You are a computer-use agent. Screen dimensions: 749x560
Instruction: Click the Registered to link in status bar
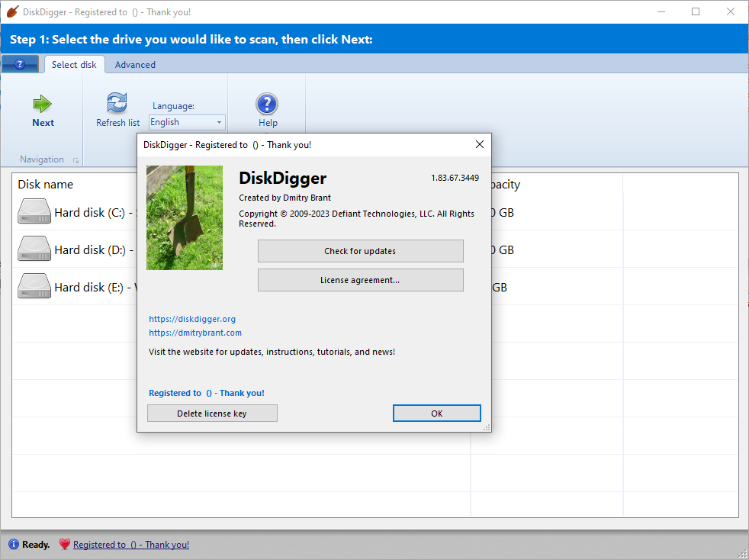coord(131,544)
